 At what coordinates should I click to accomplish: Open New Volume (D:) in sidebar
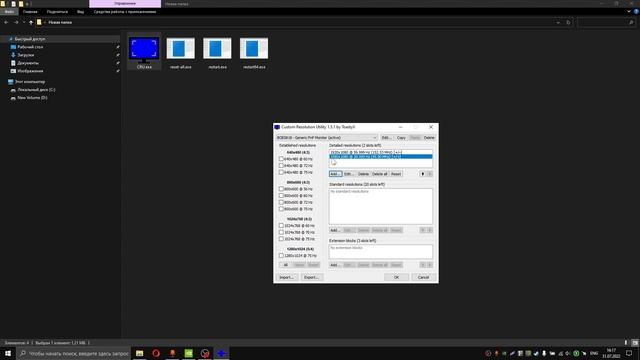[x=32, y=98]
